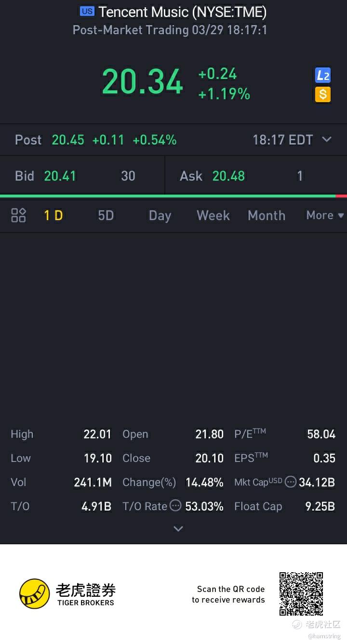
Task: Open the chart layout grid icon
Action: coord(18,215)
